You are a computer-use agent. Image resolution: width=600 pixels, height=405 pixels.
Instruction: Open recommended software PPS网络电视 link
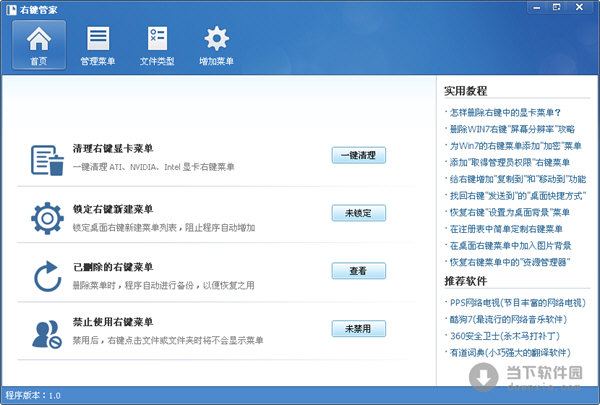point(518,303)
